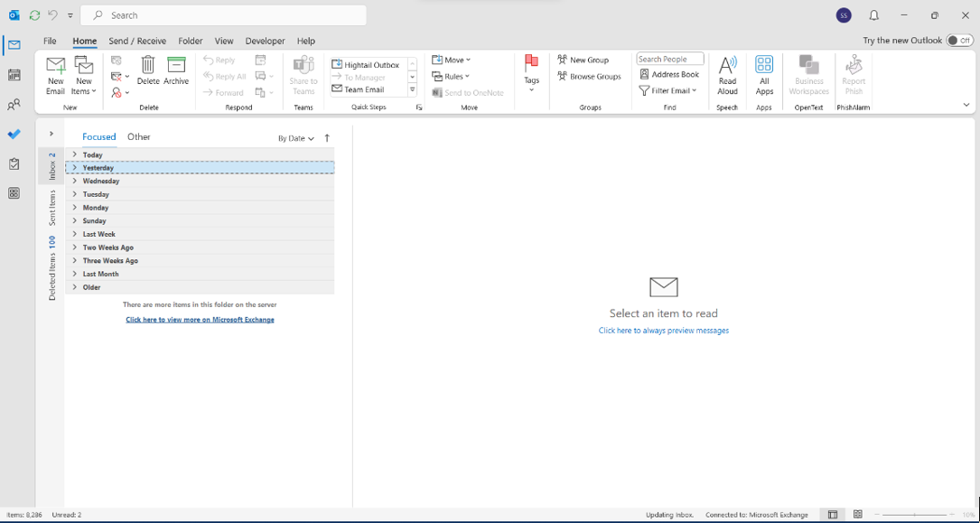Click in the top Search box
This screenshot has width=980, height=523.
(x=223, y=15)
